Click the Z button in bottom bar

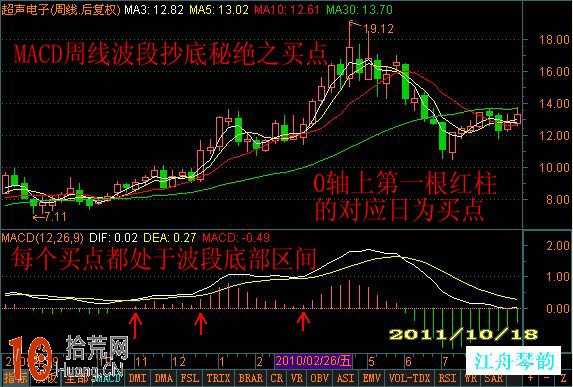tap(563, 378)
